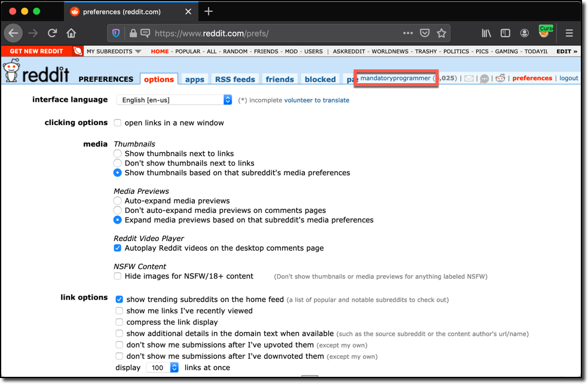
Task: Enable show me links I've recently viewed
Action: click(x=120, y=311)
